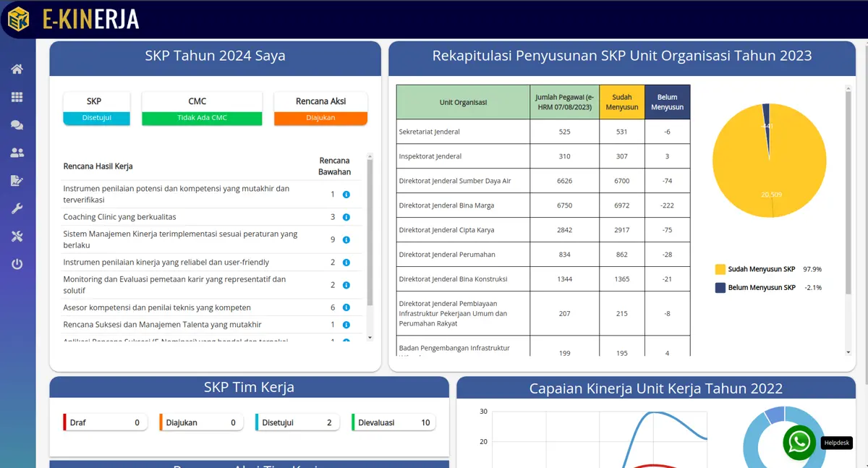Open WhatsApp Helpdesk chat icon
The width and height of the screenshot is (868, 468).
pos(799,442)
